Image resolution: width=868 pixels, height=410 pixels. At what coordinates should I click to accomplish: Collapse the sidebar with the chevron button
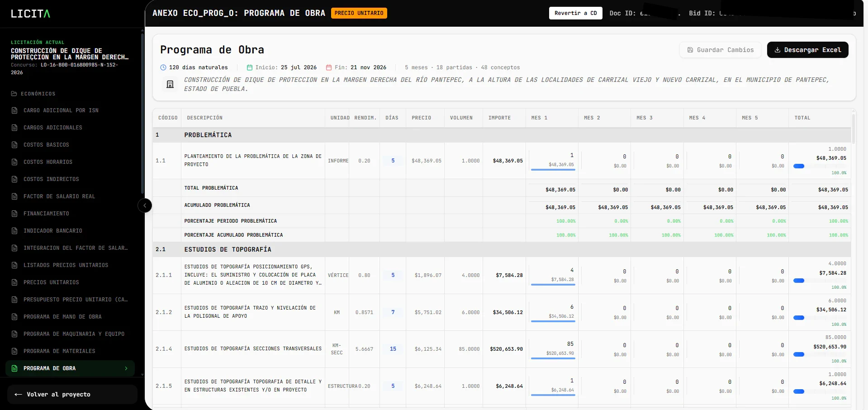(145, 205)
